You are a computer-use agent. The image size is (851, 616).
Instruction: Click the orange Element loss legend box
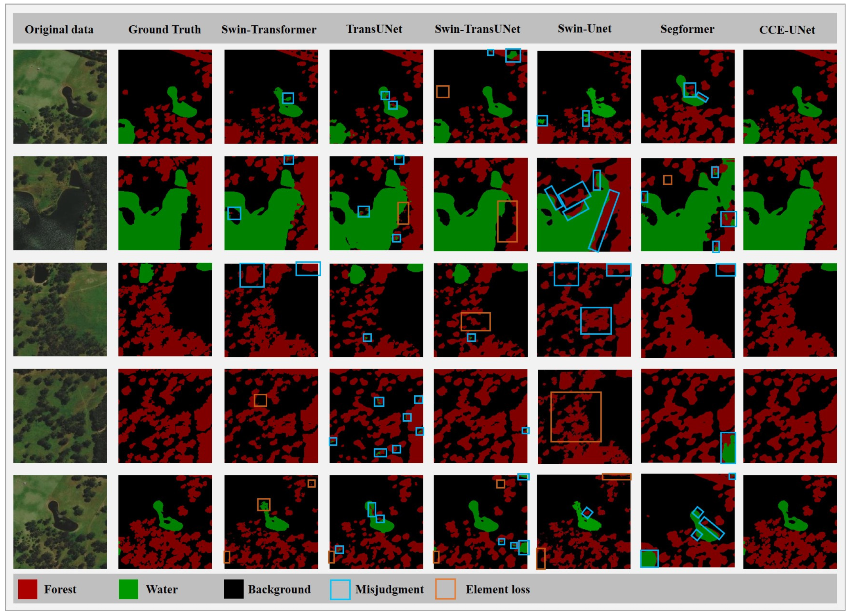click(x=445, y=589)
